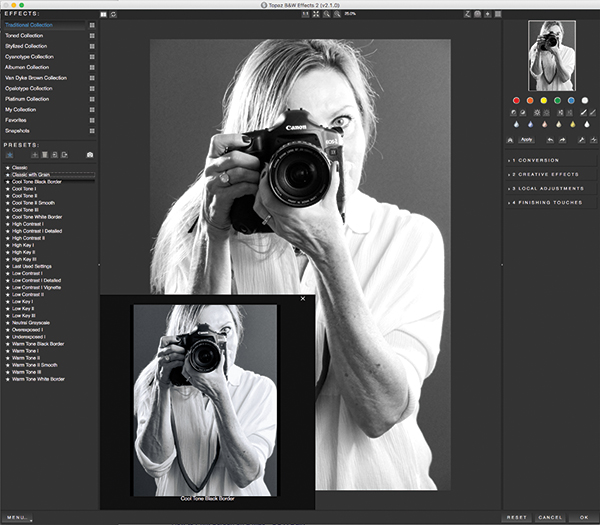
Task: Select the green color filter swatch
Action: (558, 101)
